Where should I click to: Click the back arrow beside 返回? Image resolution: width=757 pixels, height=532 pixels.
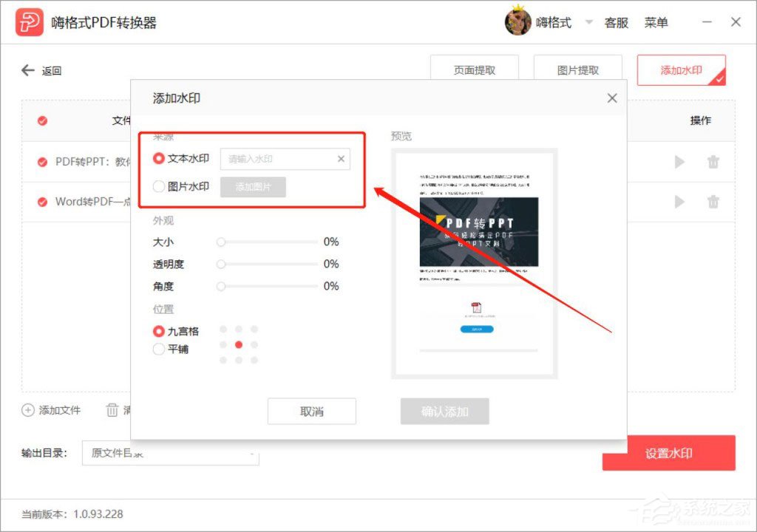(x=27, y=70)
